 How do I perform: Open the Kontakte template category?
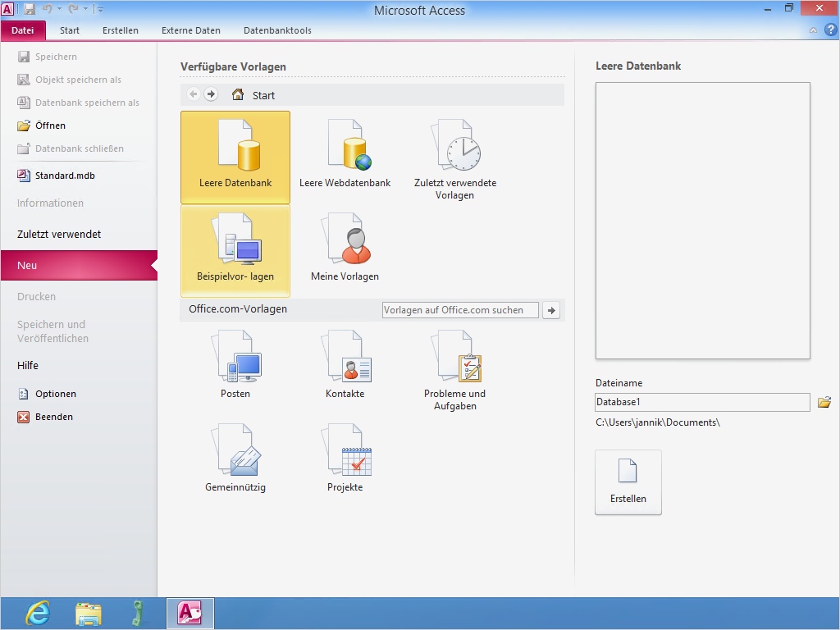[345, 364]
